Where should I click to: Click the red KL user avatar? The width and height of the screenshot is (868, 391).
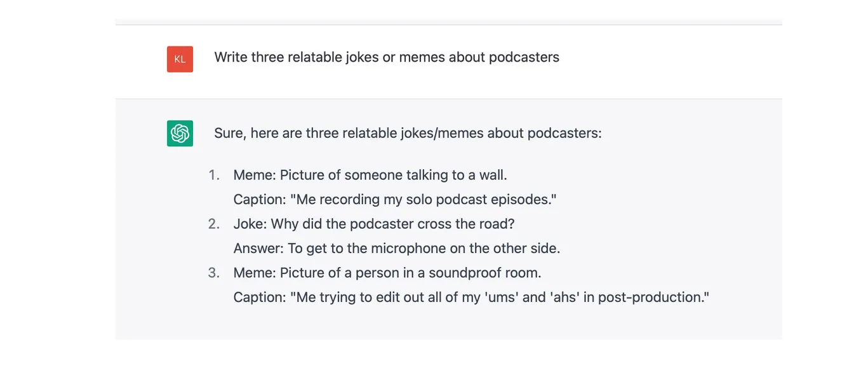180,59
